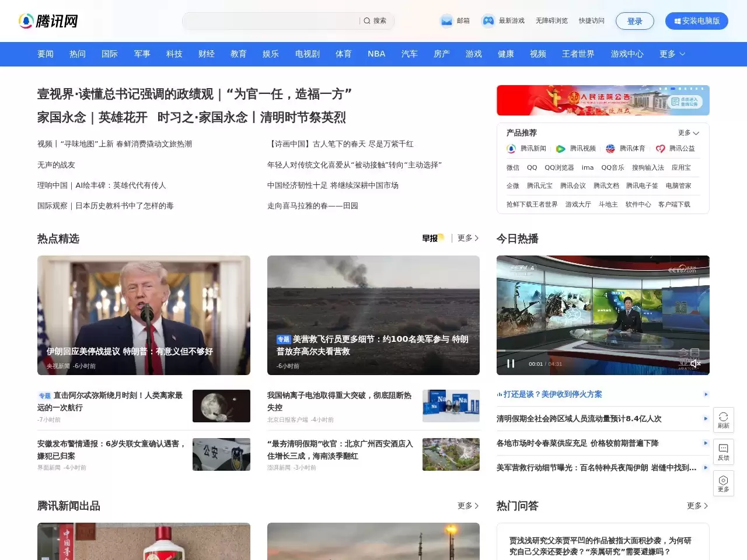Open the 最新游戏 gamepad icon
The width and height of the screenshot is (747, 560).
click(488, 21)
